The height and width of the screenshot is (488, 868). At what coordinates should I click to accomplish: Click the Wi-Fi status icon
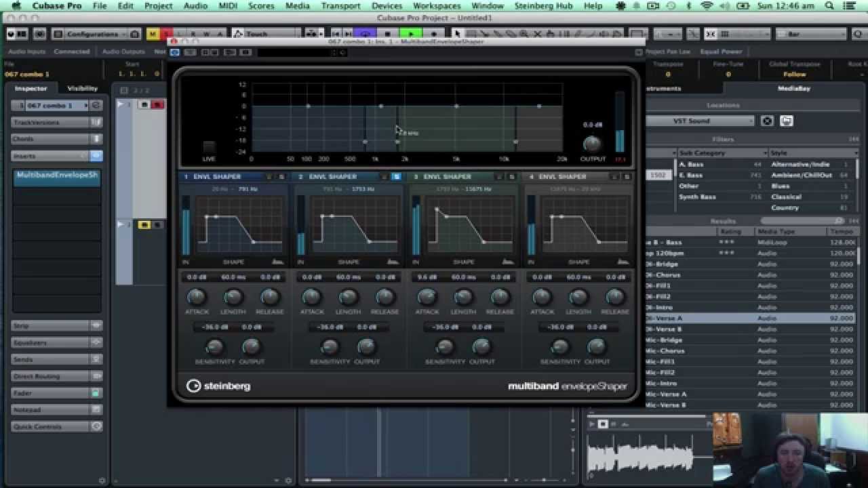[x=707, y=6]
